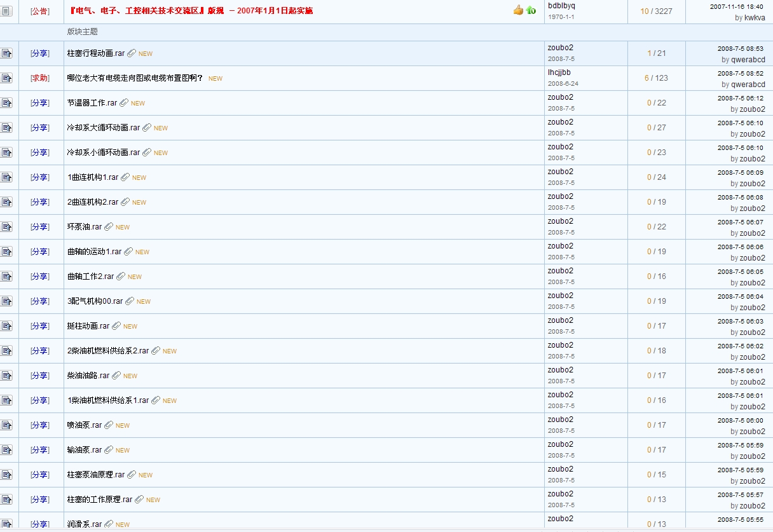
Task: Click the NEW tag after the 电缆布置图 question
Action: [215, 79]
